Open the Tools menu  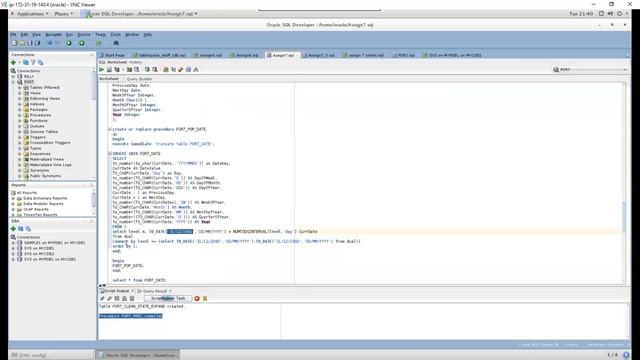pyautogui.click(x=116, y=35)
